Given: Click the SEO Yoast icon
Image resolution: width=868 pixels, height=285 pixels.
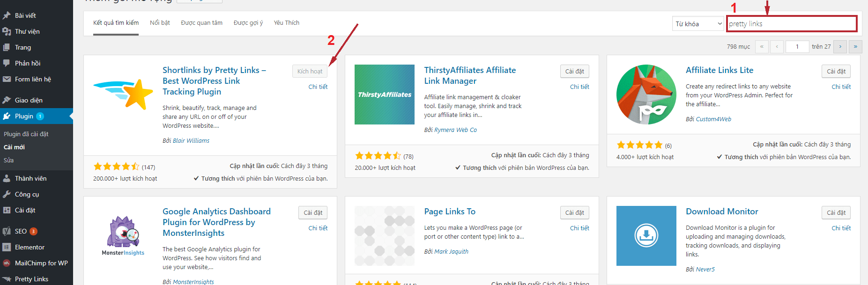Looking at the screenshot, I should tap(7, 231).
